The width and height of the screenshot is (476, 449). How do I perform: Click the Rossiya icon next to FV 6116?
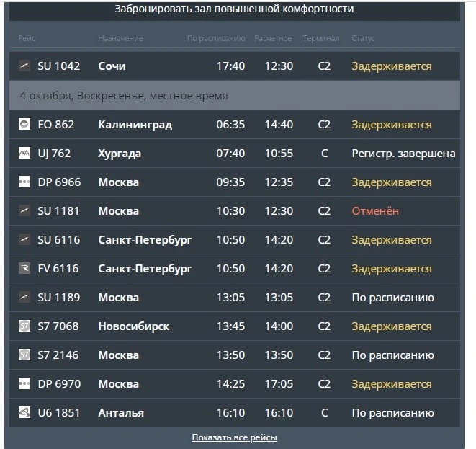click(x=24, y=268)
